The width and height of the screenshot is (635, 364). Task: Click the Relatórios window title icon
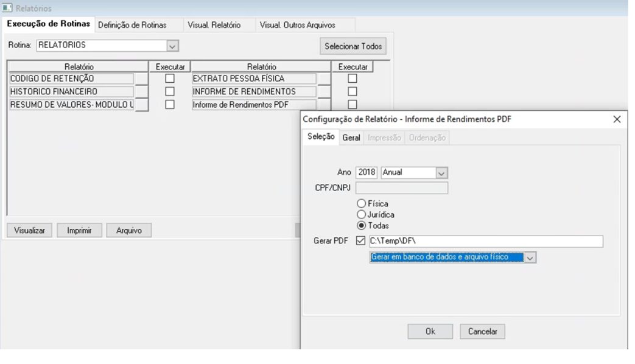[7, 9]
